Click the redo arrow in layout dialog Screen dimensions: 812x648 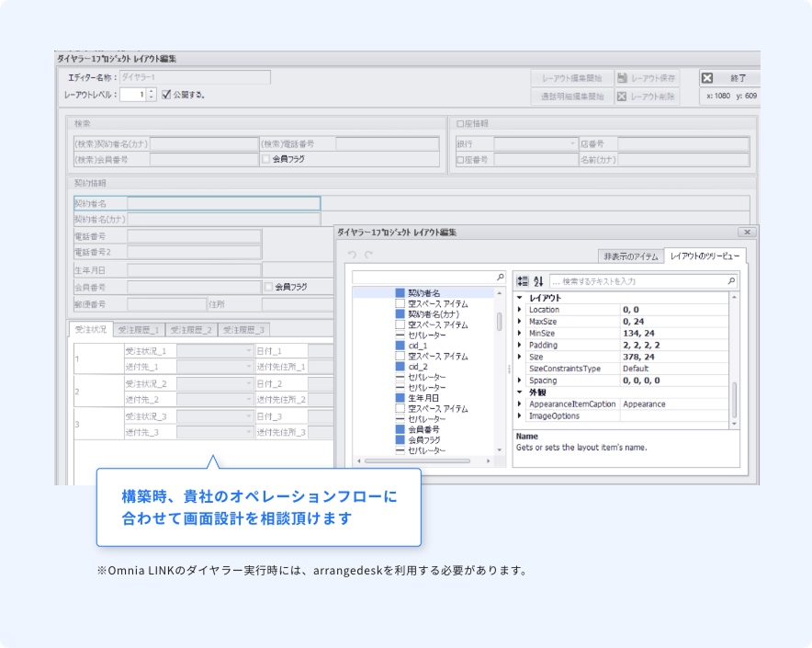368,255
